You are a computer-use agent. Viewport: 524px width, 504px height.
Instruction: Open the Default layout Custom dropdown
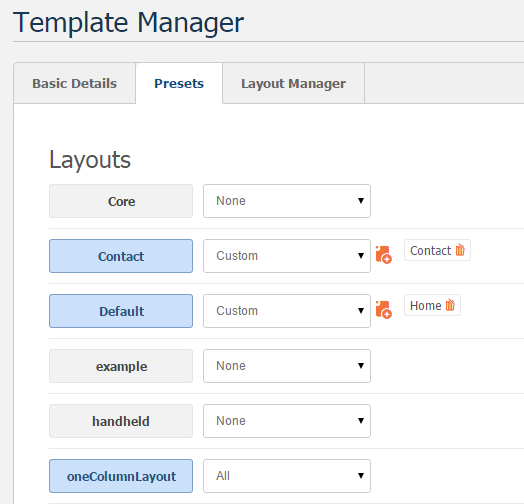[x=287, y=311]
